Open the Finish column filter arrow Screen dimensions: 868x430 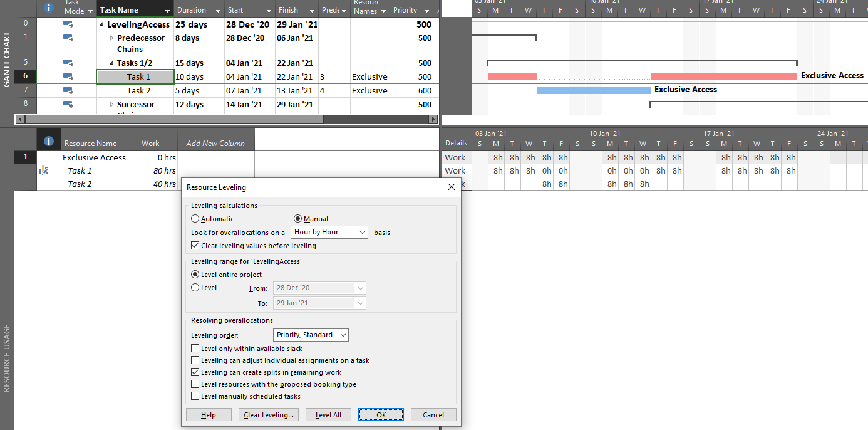tap(312, 11)
